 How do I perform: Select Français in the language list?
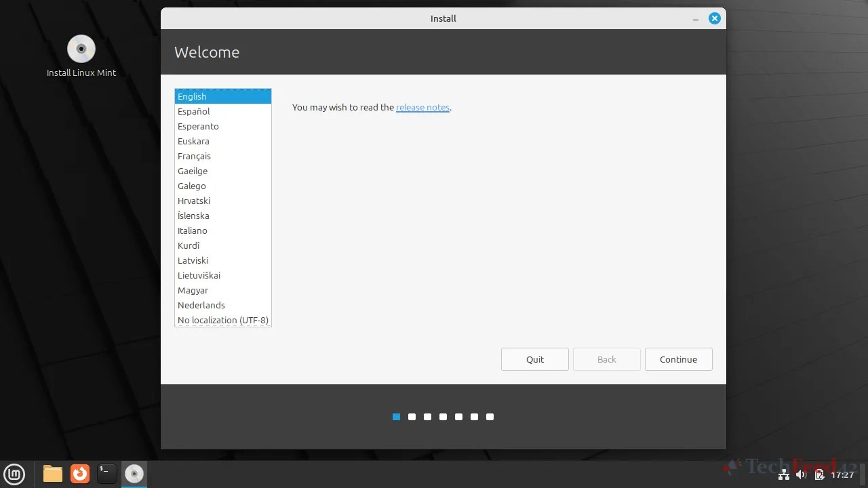[223, 156]
